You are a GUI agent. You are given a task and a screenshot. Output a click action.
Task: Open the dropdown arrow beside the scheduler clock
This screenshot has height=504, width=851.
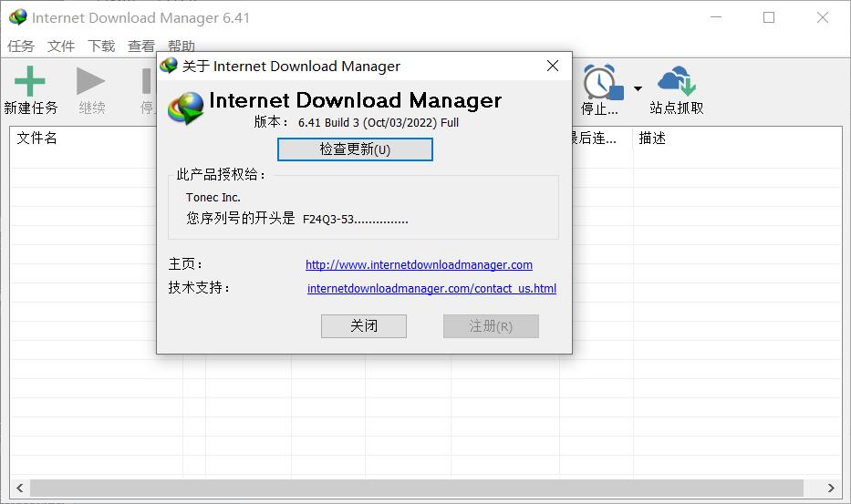tap(638, 88)
